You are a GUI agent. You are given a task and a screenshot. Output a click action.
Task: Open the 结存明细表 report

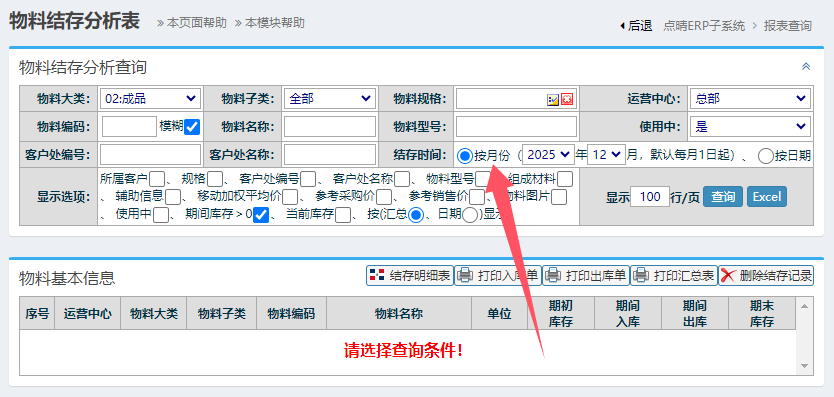(x=410, y=276)
